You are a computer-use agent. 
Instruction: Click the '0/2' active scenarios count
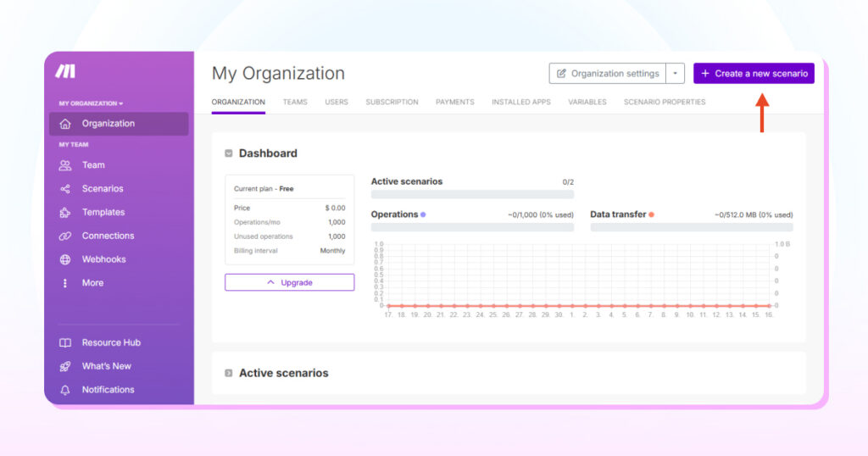[568, 182]
